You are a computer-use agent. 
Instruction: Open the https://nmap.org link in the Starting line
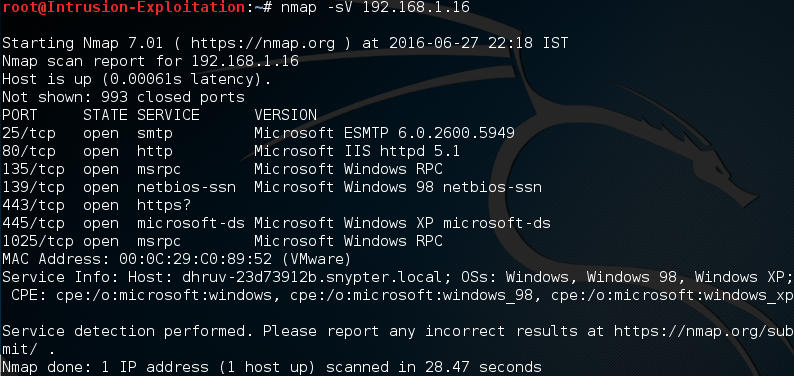[263, 44]
